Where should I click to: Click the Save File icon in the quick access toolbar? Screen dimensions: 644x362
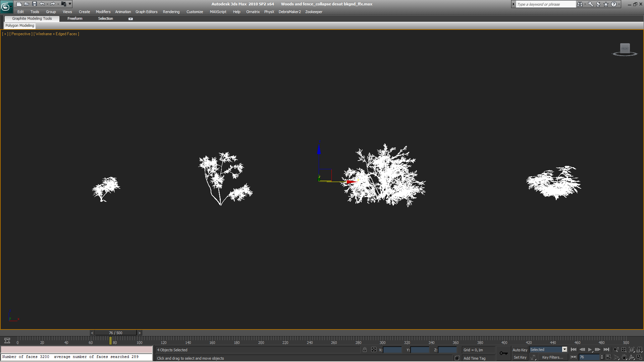tap(34, 4)
